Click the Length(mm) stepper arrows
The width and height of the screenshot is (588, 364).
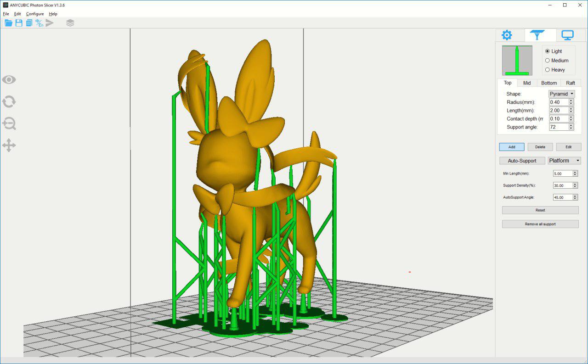[x=571, y=110]
